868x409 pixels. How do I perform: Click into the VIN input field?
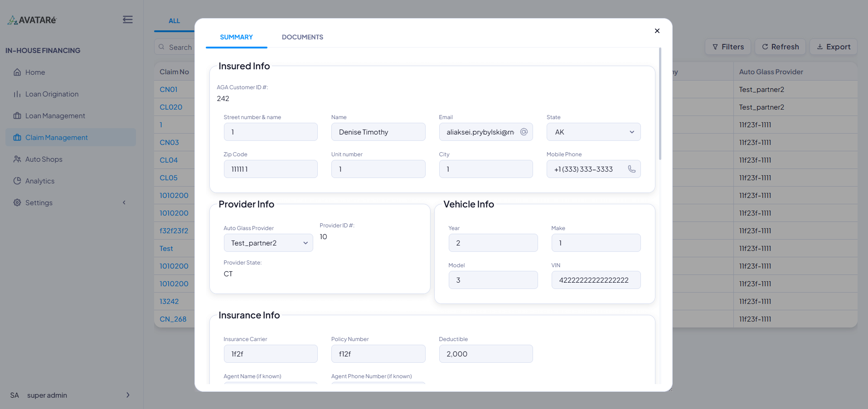point(596,280)
